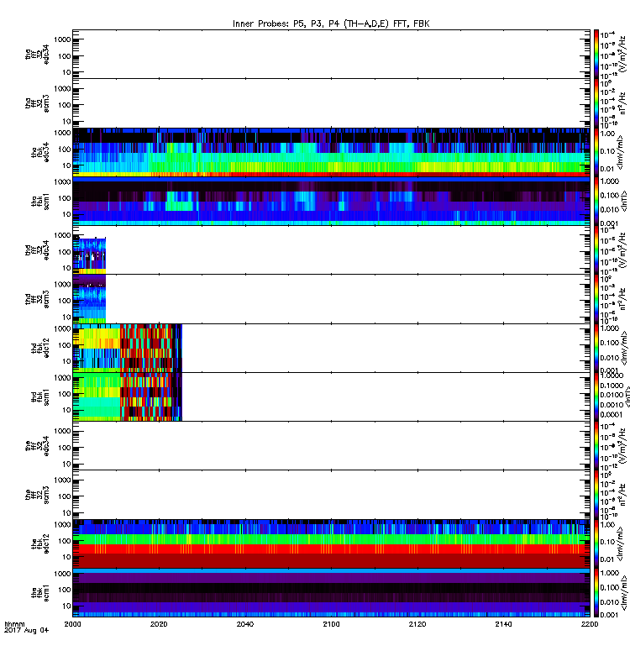Click the thd fbk scm1 spectrogram data block
Image resolution: width=630 pixels, height=672 pixels.
pos(128,396)
